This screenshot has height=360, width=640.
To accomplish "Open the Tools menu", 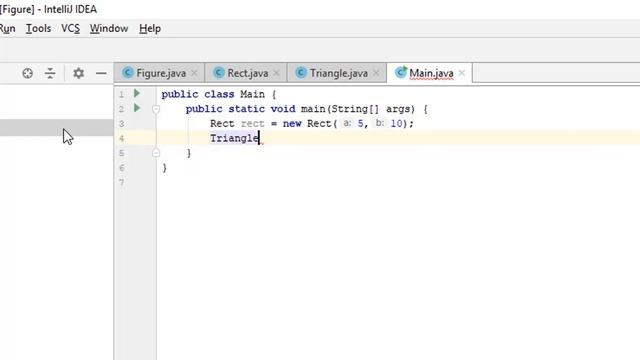I will [x=38, y=29].
